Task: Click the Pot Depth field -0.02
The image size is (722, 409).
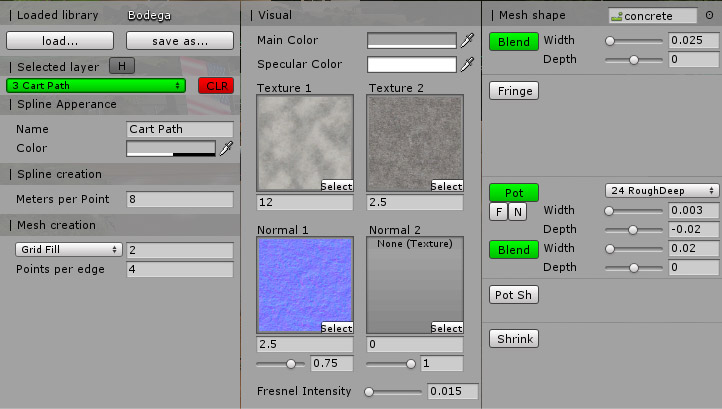Action: (x=693, y=229)
